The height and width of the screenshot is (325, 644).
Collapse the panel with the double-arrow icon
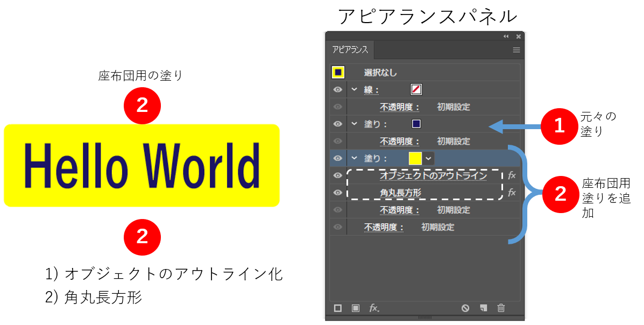506,37
